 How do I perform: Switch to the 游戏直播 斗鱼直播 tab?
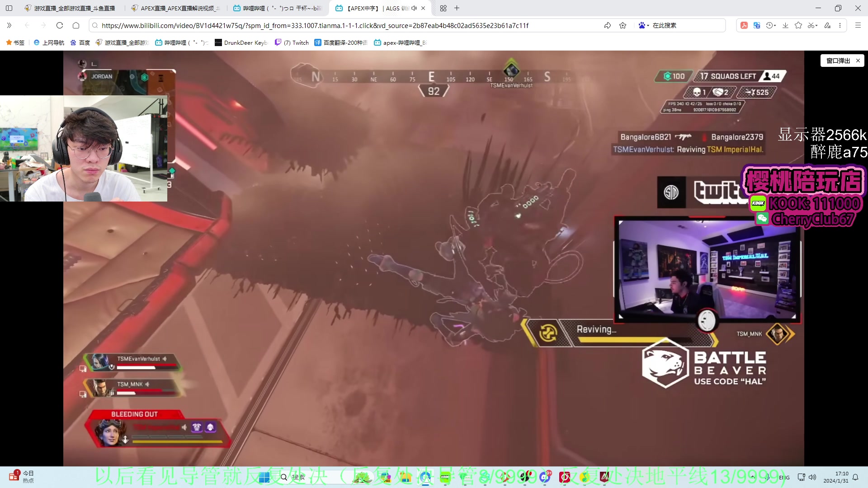pyautogui.click(x=74, y=8)
